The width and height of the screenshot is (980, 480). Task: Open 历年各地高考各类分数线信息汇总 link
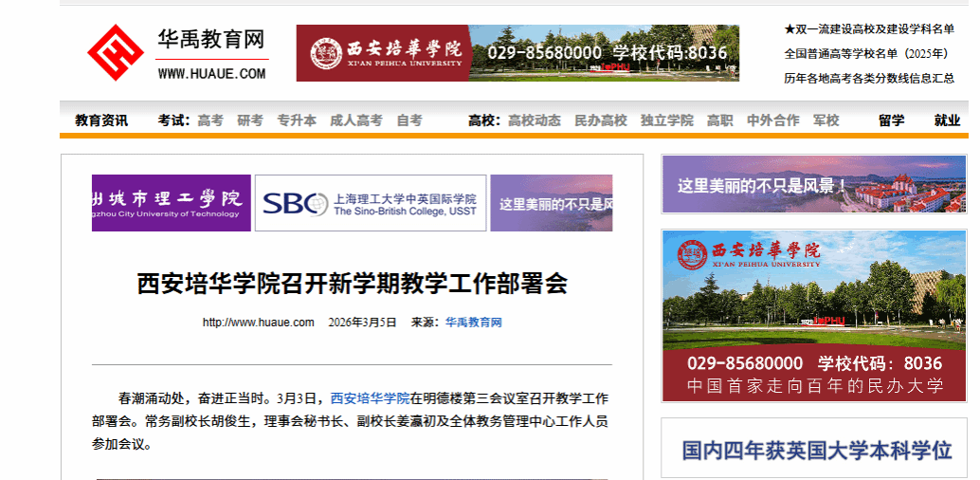tap(869, 78)
